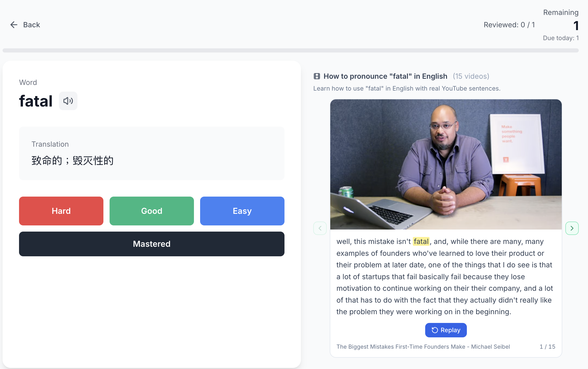Click the Back link text

coord(32,25)
